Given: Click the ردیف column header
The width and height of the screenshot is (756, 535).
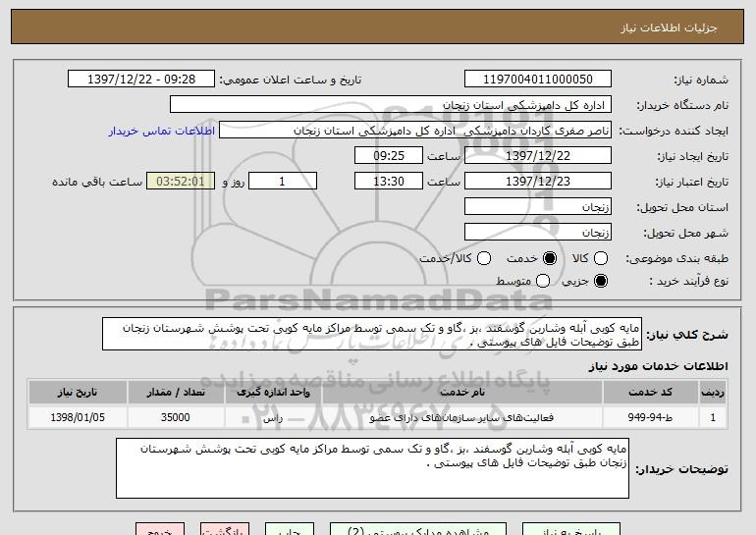Looking at the screenshot, I should pos(713,393).
